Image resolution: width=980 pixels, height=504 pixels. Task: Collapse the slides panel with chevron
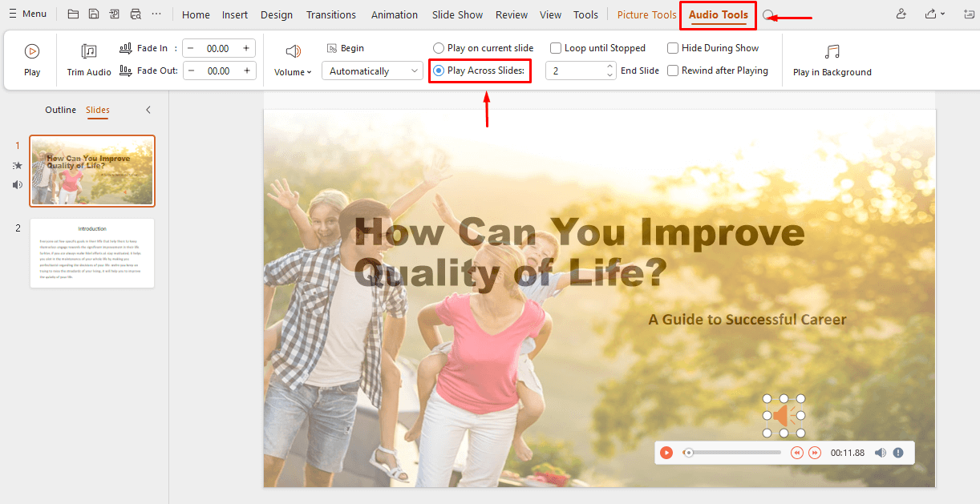[148, 110]
